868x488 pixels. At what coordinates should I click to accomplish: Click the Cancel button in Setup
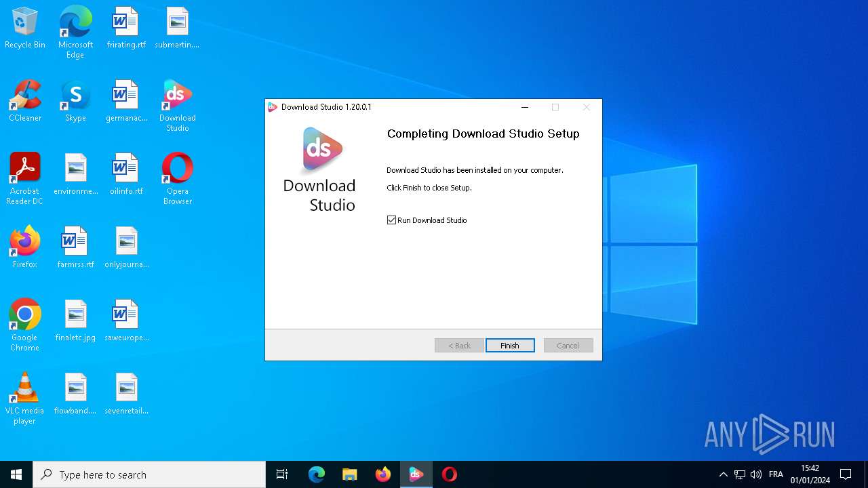[568, 346]
